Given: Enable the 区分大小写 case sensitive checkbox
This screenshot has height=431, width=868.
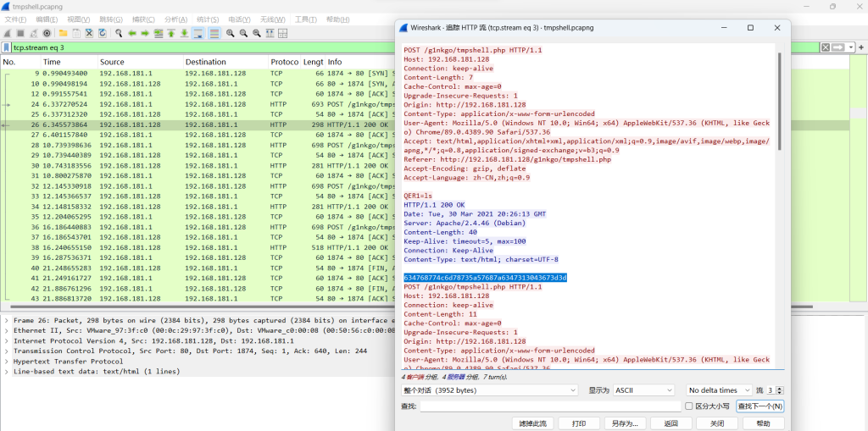Looking at the screenshot, I should click(x=689, y=406).
